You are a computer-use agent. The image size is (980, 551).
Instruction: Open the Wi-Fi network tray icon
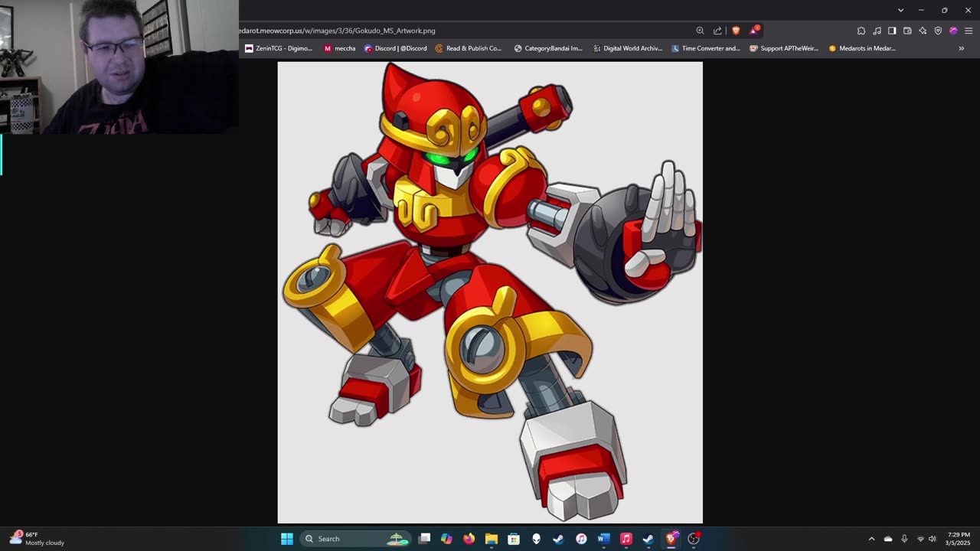coord(920,539)
